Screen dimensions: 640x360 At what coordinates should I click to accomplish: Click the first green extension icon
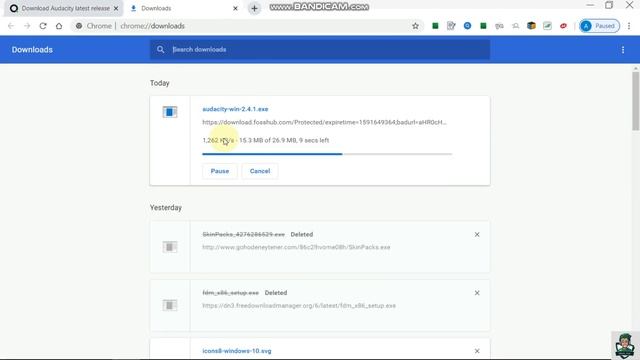435,26
